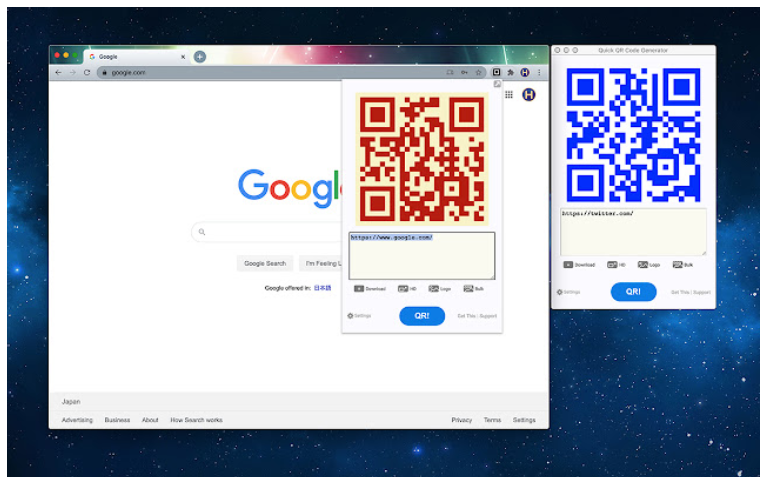Click the 日本語 language link
Viewport: 766px width, 485px height.
[322, 288]
